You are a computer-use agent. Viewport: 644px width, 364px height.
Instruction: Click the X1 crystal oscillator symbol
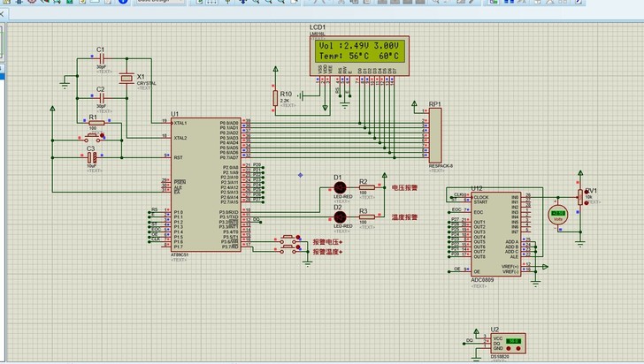point(126,79)
